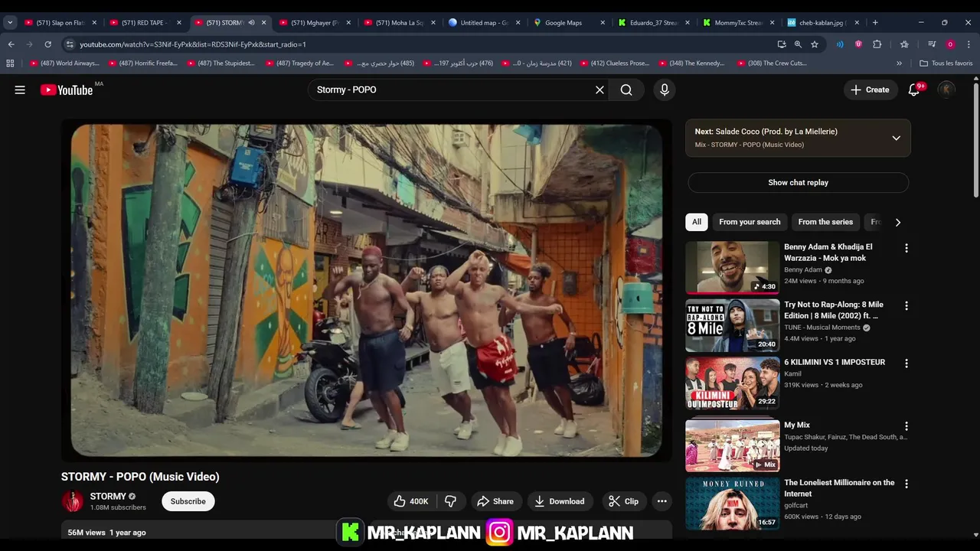Screen dimensions: 980x551
Task: Switch to the Slap on Flat tab
Action: point(60,23)
